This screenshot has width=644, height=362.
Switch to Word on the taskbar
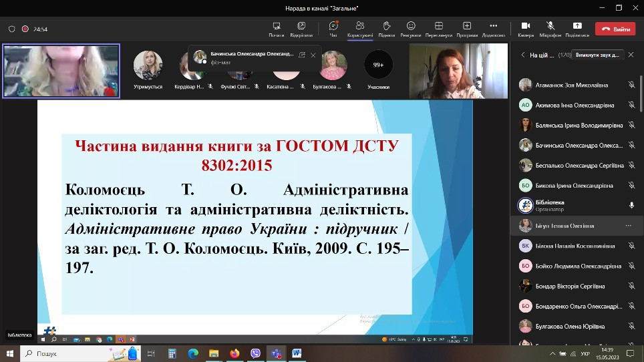pyautogui.click(x=297, y=353)
